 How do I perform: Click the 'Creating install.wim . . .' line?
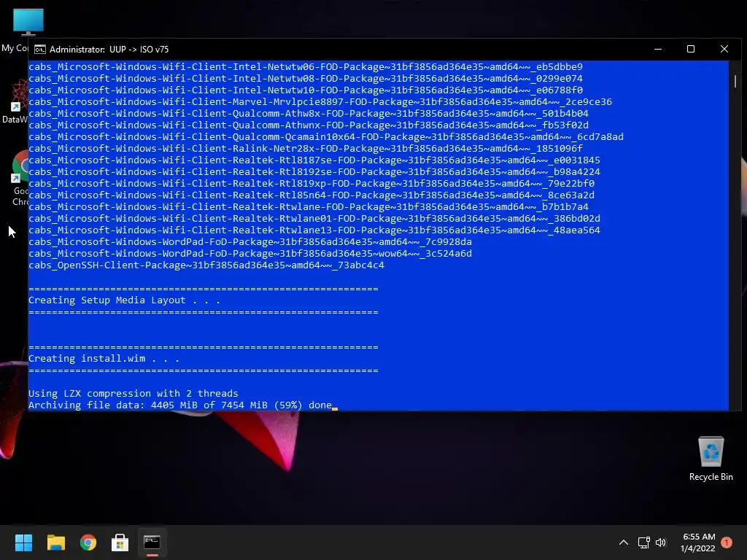click(x=104, y=359)
